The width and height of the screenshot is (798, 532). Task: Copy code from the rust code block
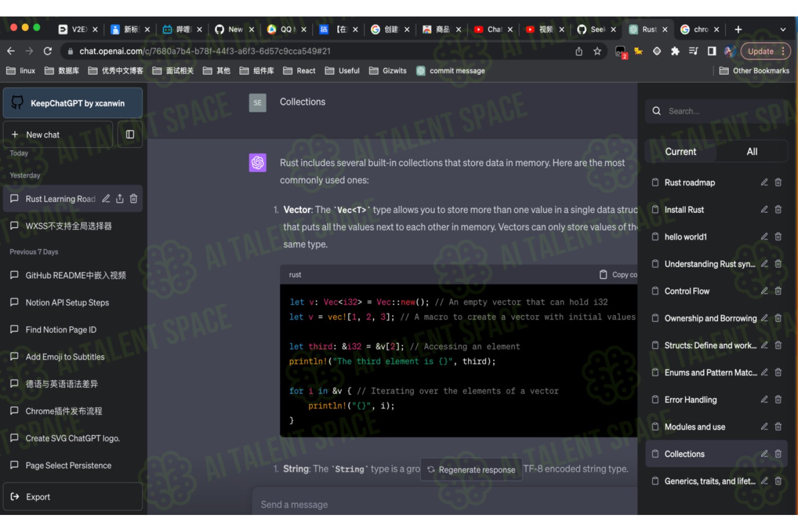click(x=618, y=275)
